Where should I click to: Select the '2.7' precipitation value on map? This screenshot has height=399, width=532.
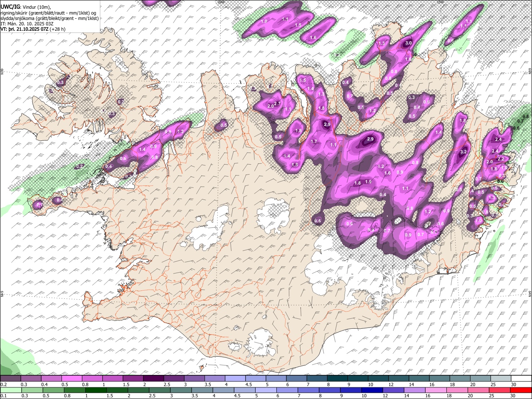(278, 103)
